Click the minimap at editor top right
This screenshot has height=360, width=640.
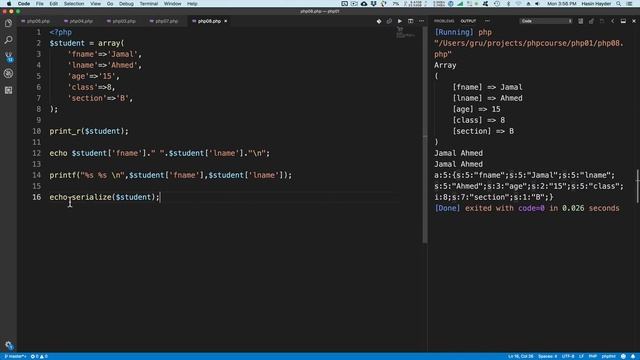(406, 33)
